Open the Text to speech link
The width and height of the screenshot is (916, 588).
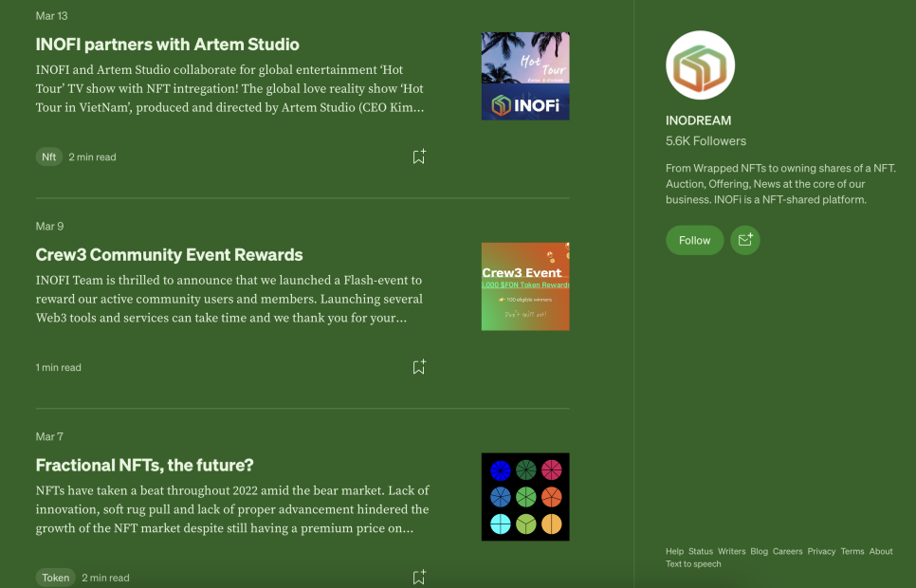[x=693, y=564]
